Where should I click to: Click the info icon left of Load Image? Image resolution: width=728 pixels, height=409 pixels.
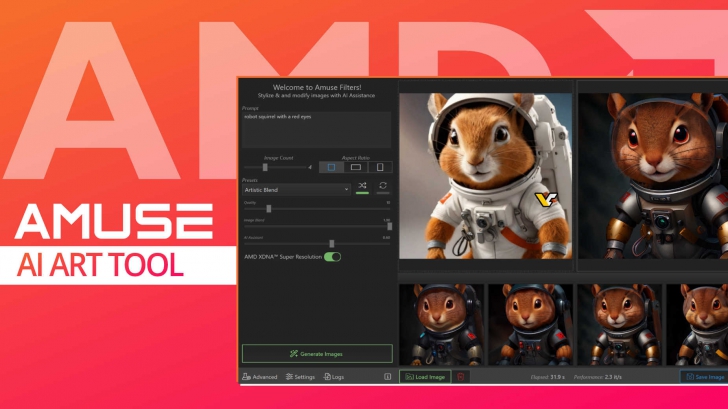[x=388, y=377]
